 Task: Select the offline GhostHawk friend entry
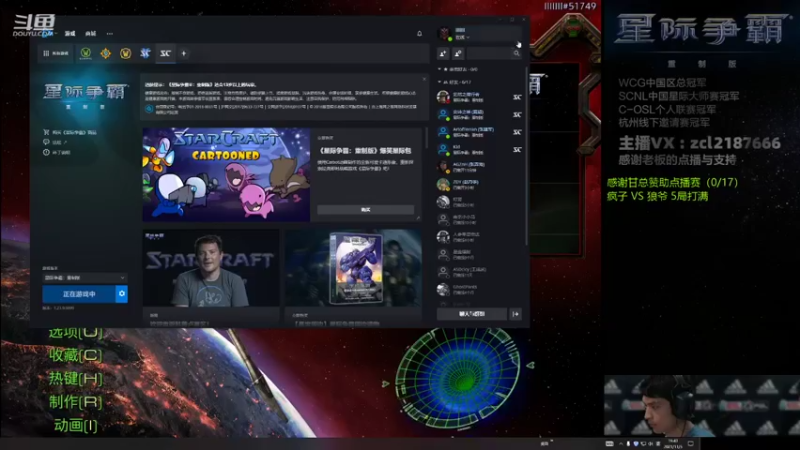(x=480, y=289)
